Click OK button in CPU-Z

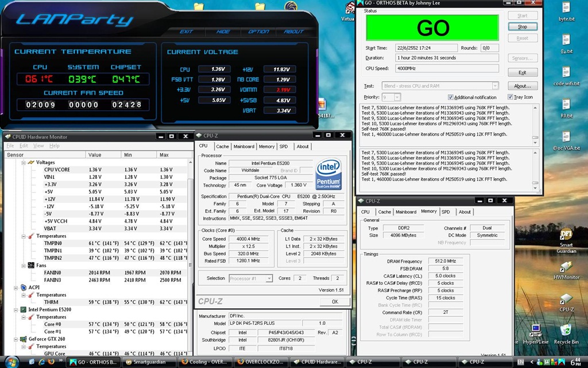point(335,301)
